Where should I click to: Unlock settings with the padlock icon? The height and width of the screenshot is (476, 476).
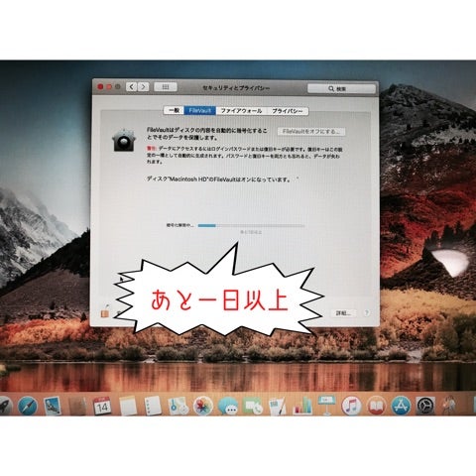pyautogui.click(x=105, y=311)
